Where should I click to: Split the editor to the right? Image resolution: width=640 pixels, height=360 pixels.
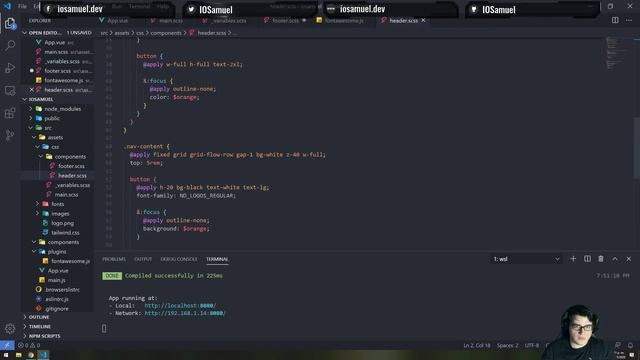[x=615, y=20]
